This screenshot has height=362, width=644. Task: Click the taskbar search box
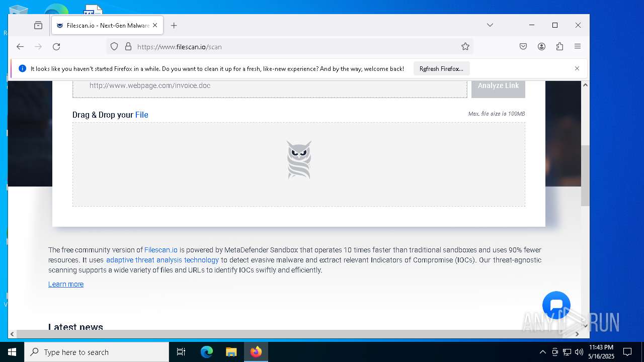pos(97,352)
